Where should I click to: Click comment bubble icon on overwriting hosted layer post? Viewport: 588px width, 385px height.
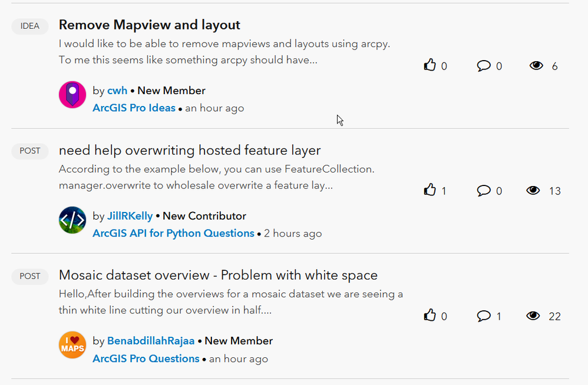[484, 191]
